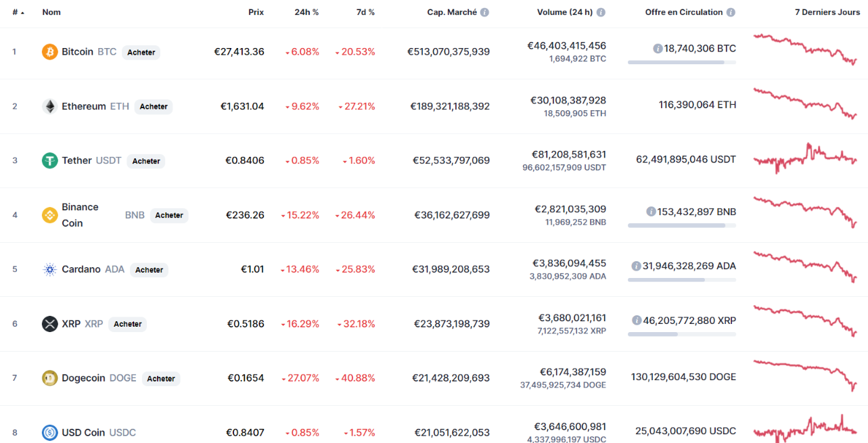Image resolution: width=868 pixels, height=443 pixels.
Task: Click the green Tether logo icon
Action: (x=50, y=160)
